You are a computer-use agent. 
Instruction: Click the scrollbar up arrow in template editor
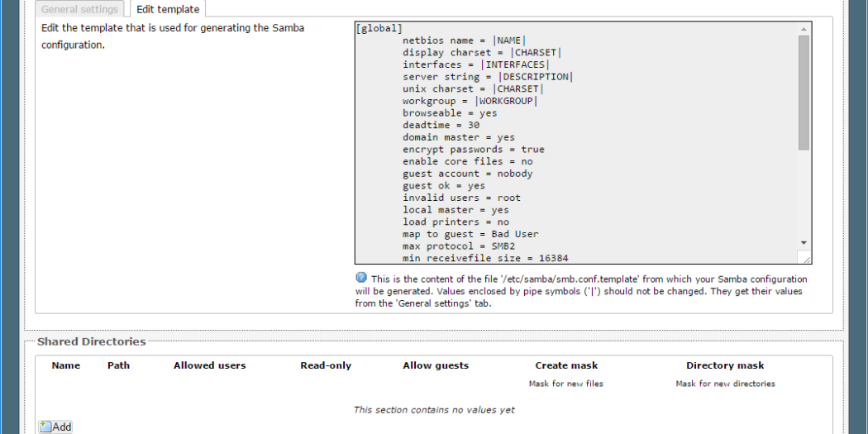pos(804,28)
